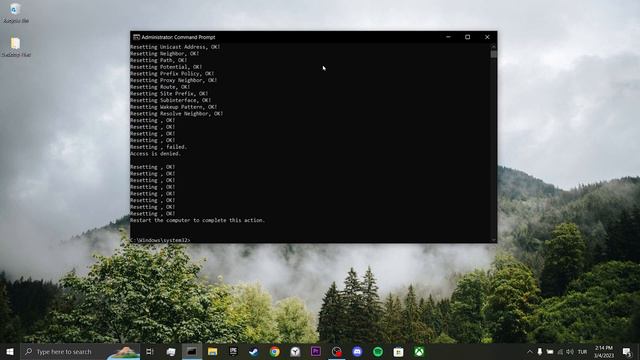Click the 'Resetting Proxy Neighbor, OK!' line
This screenshot has height=360, width=640.
point(174,80)
